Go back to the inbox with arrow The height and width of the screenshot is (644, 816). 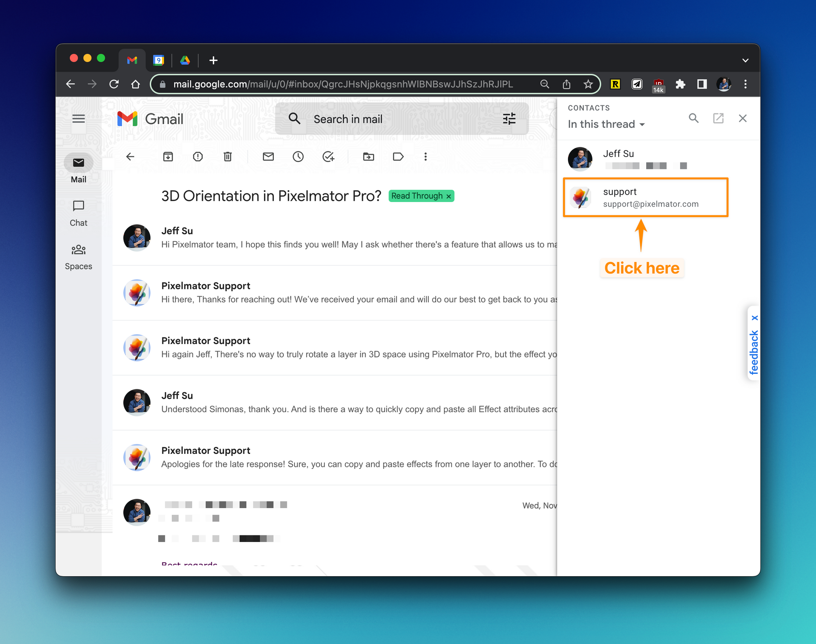coord(130,157)
